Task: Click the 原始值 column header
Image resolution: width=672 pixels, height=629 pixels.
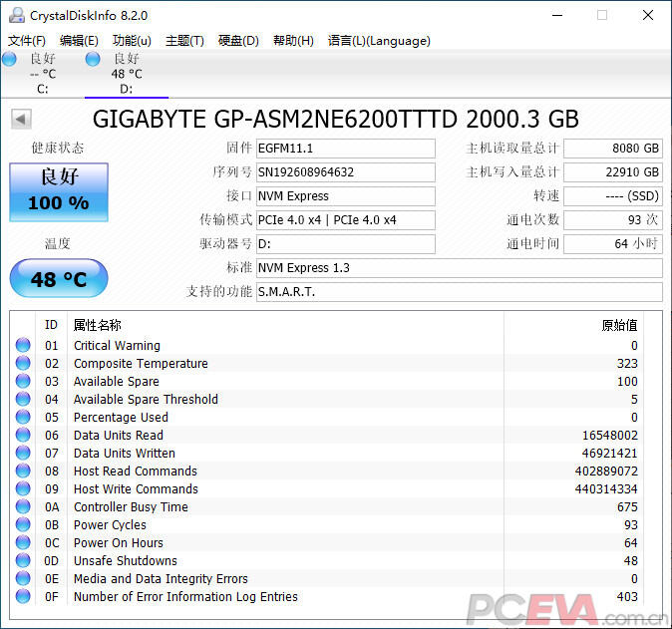Action: tap(619, 325)
